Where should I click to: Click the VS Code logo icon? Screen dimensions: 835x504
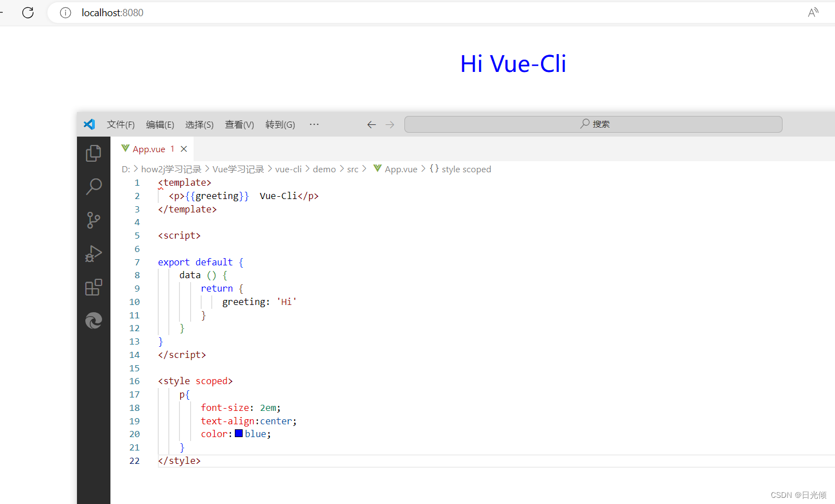[89, 124]
